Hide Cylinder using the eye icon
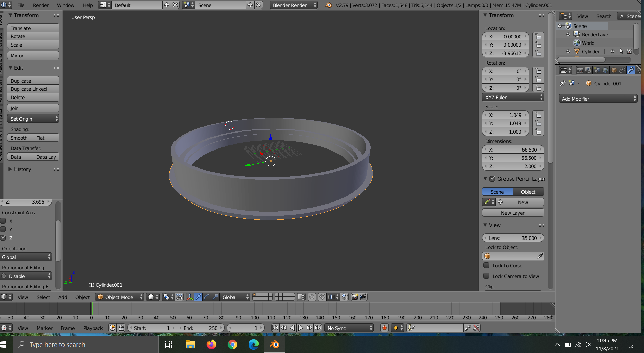This screenshot has height=353, width=644. (x=612, y=51)
